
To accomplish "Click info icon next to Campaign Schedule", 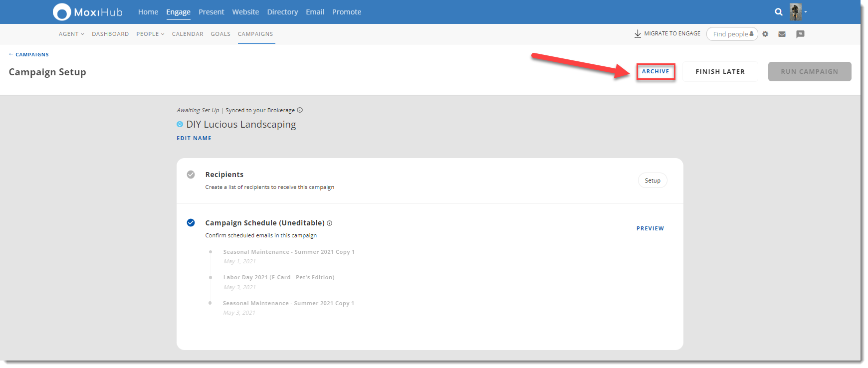I will (x=329, y=223).
